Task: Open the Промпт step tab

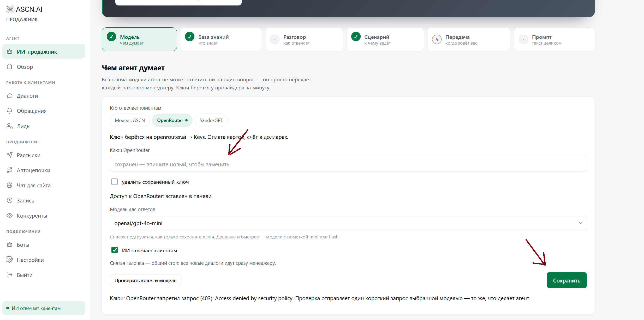Action: tap(554, 39)
